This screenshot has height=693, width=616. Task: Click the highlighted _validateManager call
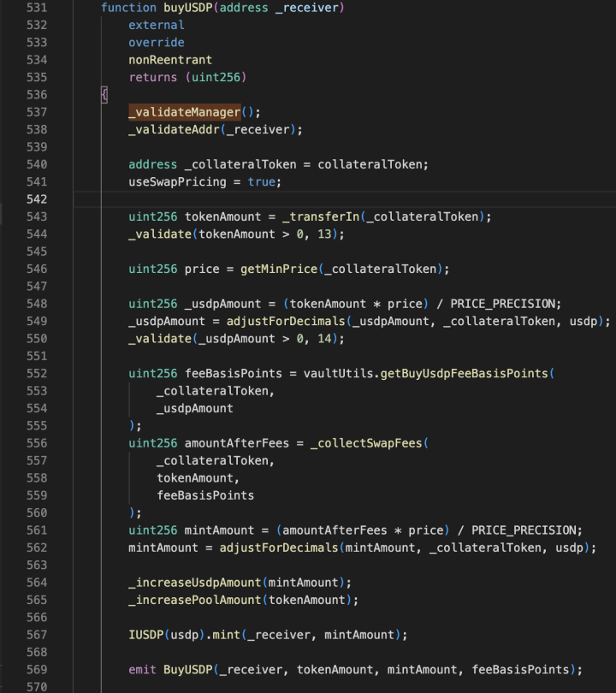pyautogui.click(x=185, y=112)
